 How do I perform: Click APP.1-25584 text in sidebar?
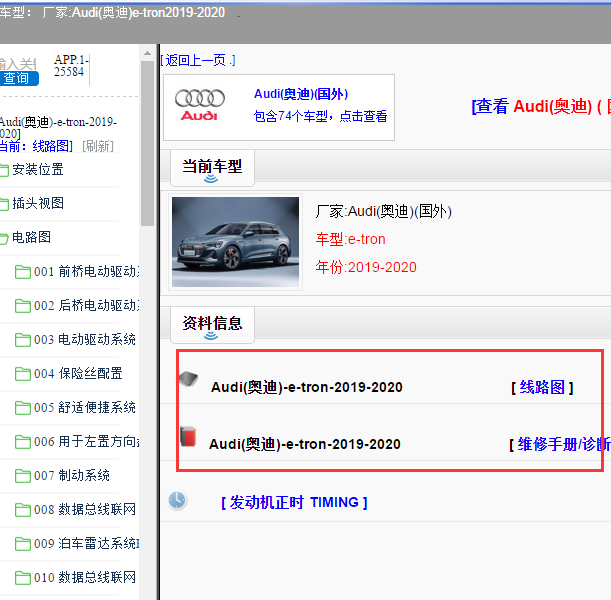(x=72, y=66)
